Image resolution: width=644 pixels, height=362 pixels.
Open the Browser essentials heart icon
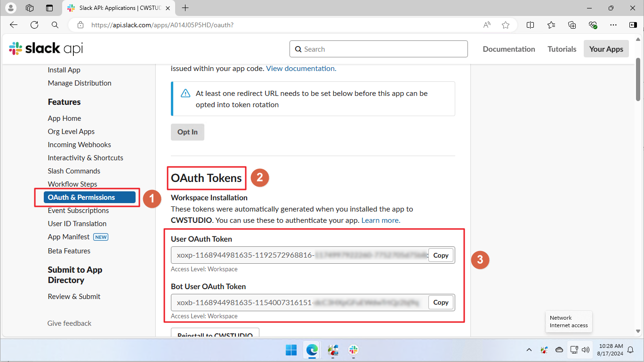(x=593, y=25)
